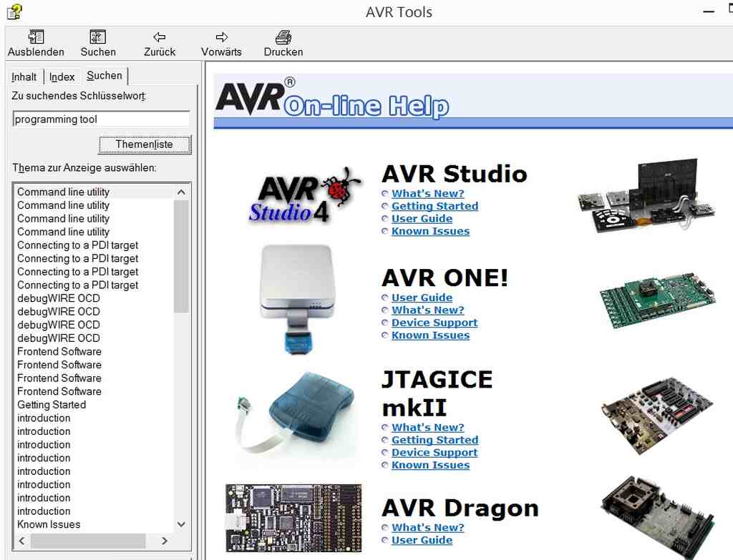Click the topic list's left scroll arrow
The width and height of the screenshot is (733, 560).
tap(21, 541)
